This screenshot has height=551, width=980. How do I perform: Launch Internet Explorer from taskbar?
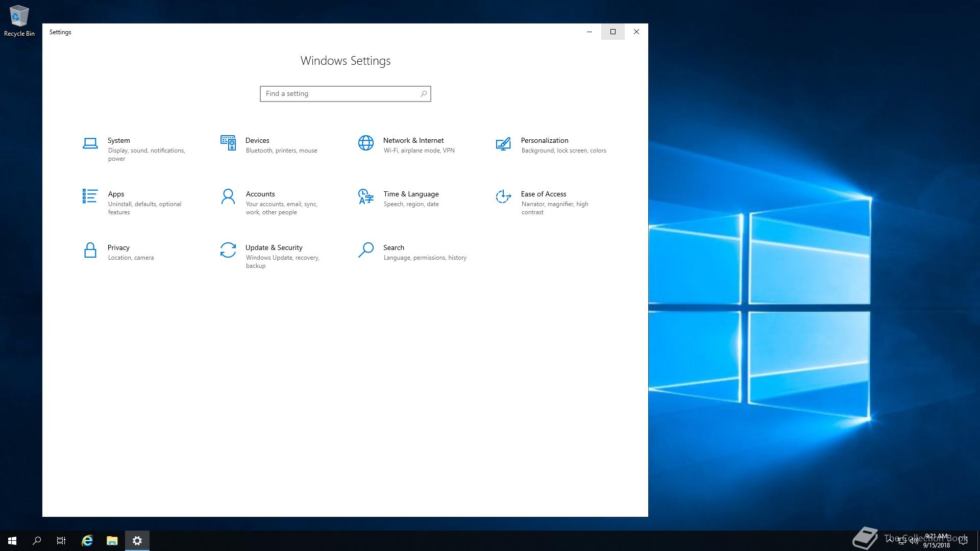click(87, 541)
